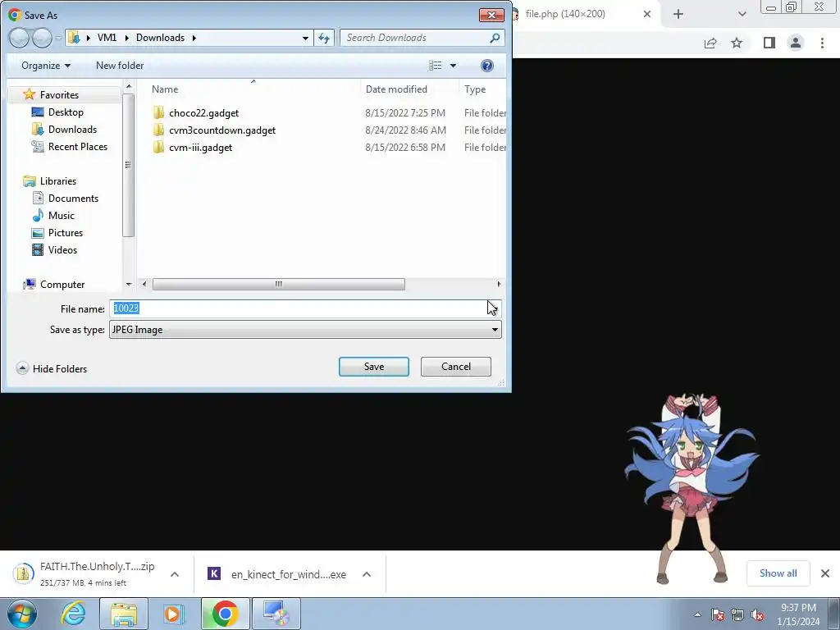Select Downloads in the address breadcrumb
This screenshot has height=630, width=840.
pos(160,38)
